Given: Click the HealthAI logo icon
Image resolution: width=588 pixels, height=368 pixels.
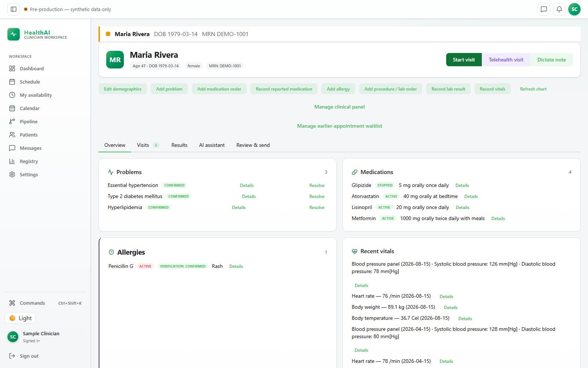Looking at the screenshot, I should (14, 34).
